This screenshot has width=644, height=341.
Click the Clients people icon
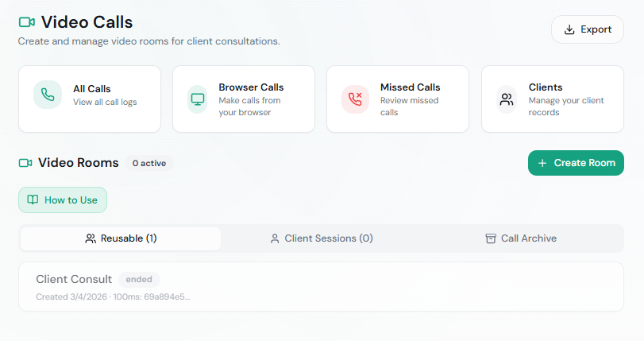pos(506,99)
